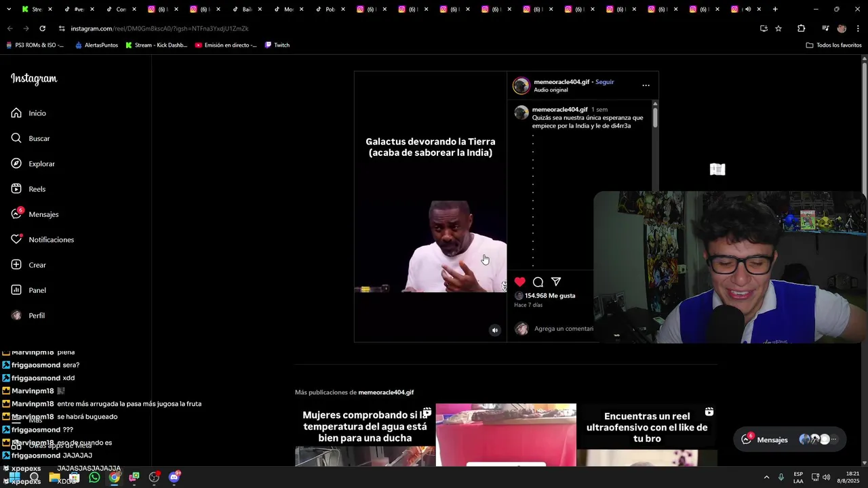Open Chrome extensions puzzle icon
Image resolution: width=868 pixels, height=488 pixels.
[801, 28]
